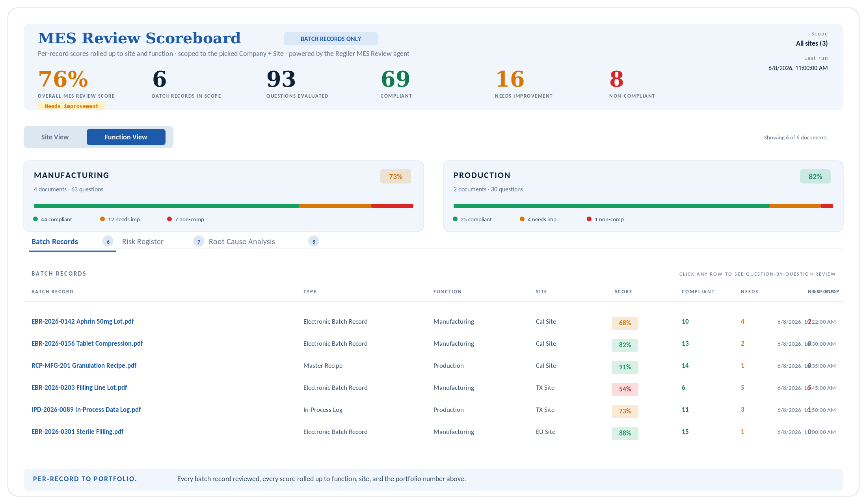
Task: Switch to Site View
Action: pyautogui.click(x=55, y=137)
